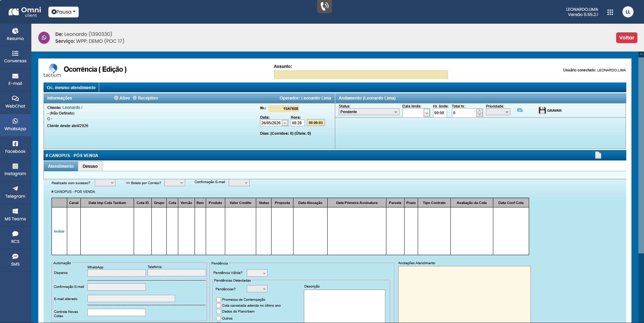This screenshot has width=644, height=323.
Task: Go to the WebChat channel
Action: coord(15,102)
